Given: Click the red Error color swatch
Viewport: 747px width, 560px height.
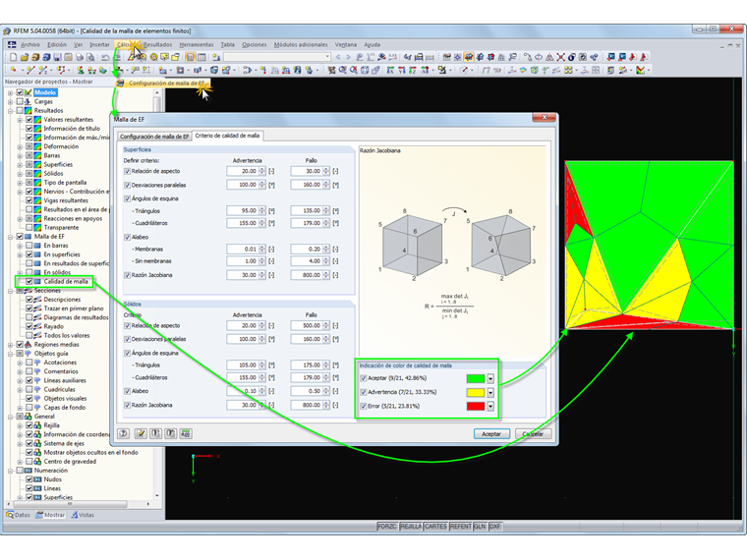Looking at the screenshot, I should [x=476, y=406].
